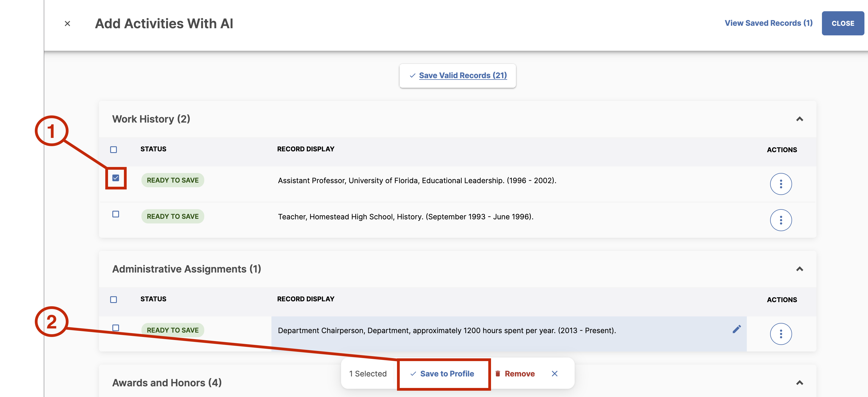This screenshot has height=397, width=868.
Task: Click the Assistant Professor, University of Florida text
Action: click(417, 181)
